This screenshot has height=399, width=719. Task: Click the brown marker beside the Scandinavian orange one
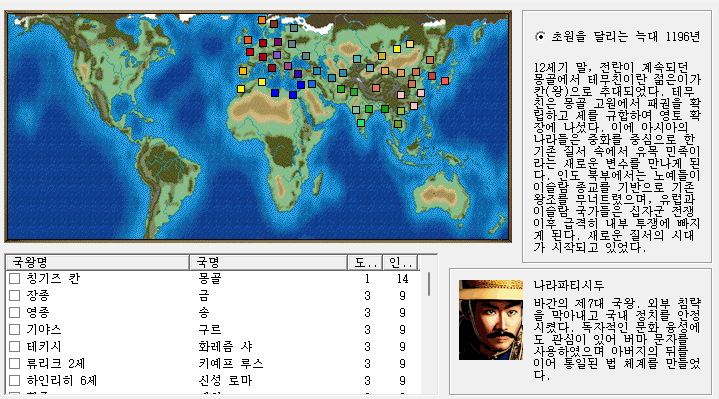point(274,24)
